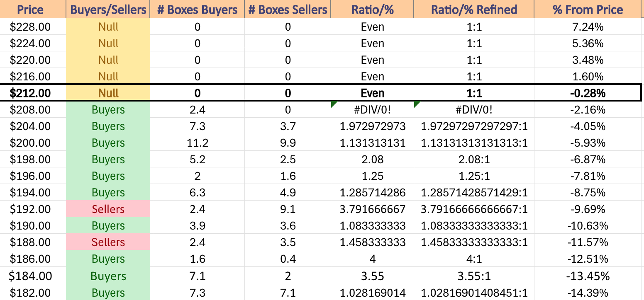Select the % From Price header cell

(588, 9)
